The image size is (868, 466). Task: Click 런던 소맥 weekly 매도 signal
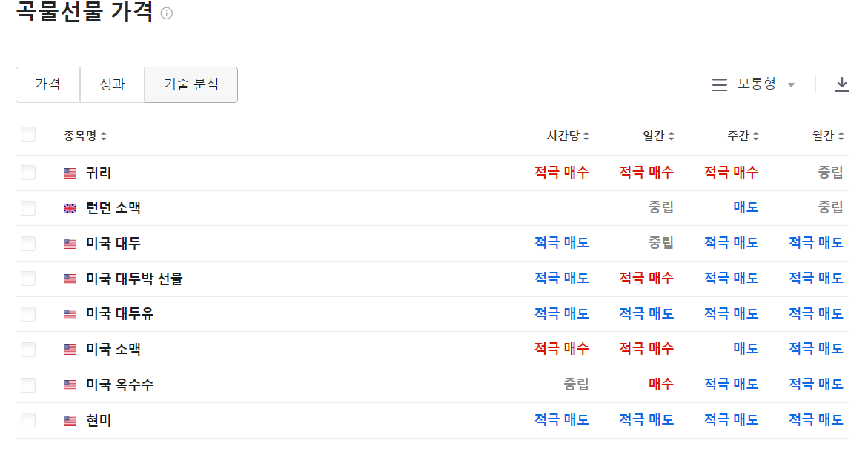point(746,207)
